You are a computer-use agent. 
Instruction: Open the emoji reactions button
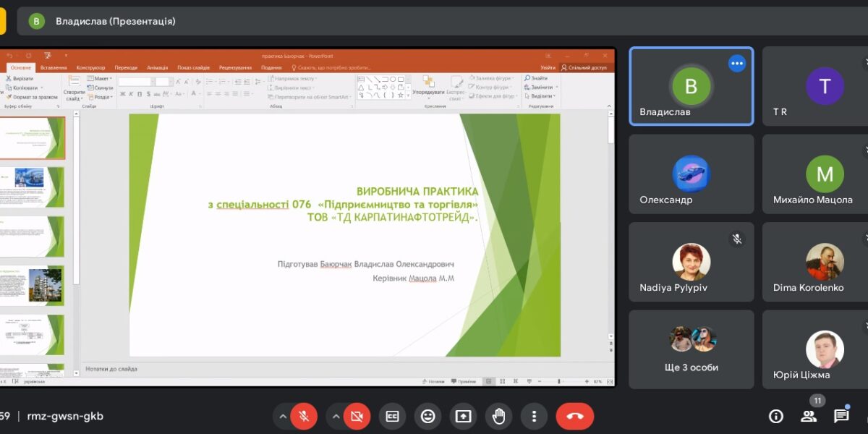click(x=427, y=417)
